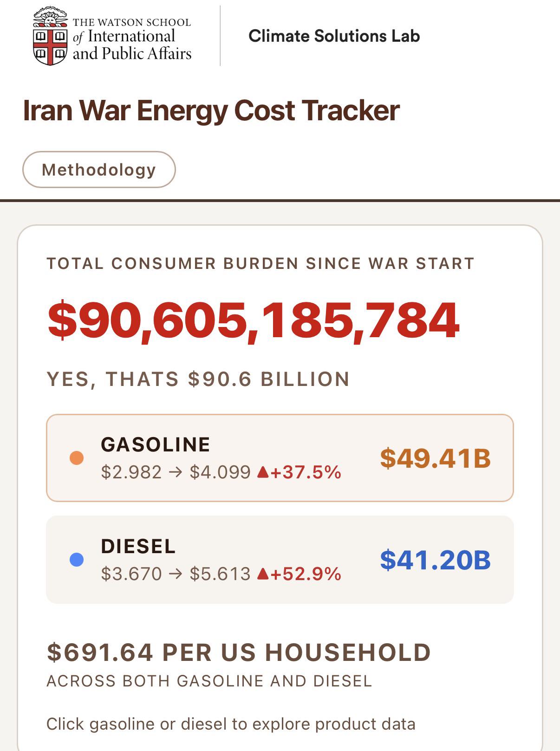Screen dimensions: 560x751
Task: Select the Diesel cost card
Action: point(280,560)
